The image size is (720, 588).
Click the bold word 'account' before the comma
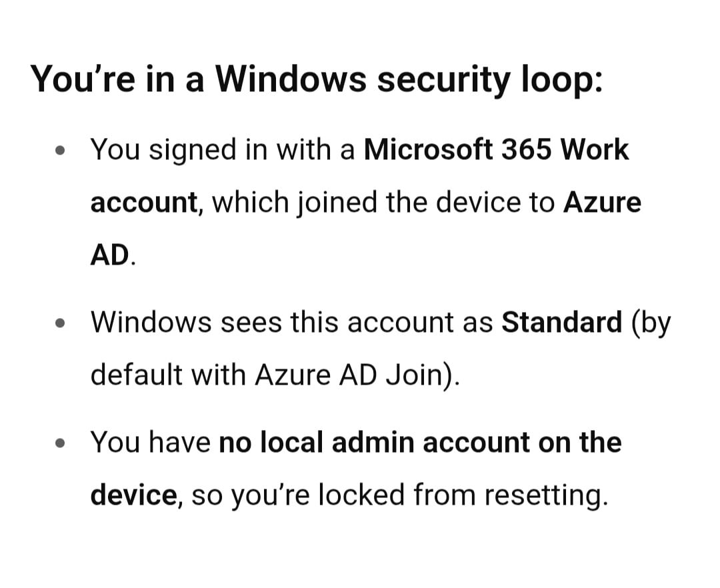144,203
